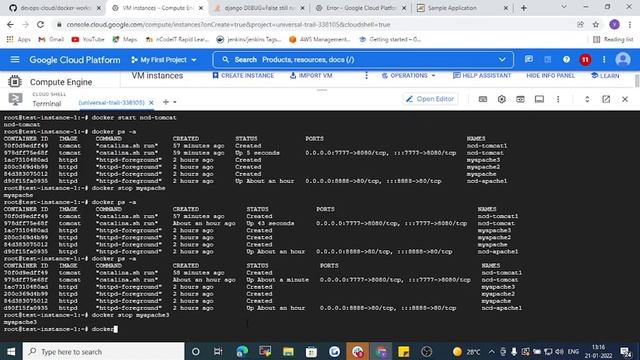Close the universal-trail-338105 terminal tab

(x=151, y=102)
